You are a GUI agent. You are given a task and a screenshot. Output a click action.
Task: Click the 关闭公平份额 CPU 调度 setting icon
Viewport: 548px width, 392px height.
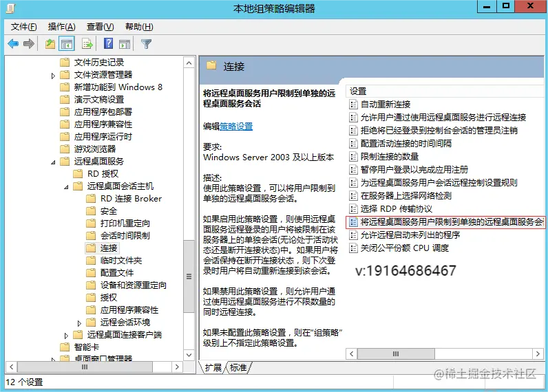[353, 248]
